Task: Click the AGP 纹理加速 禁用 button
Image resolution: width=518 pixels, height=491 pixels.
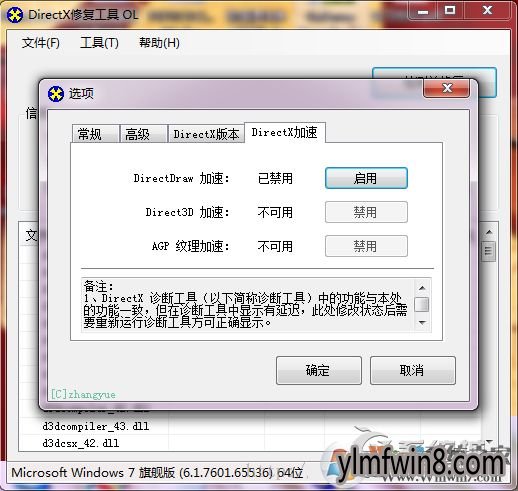Action: pos(366,246)
